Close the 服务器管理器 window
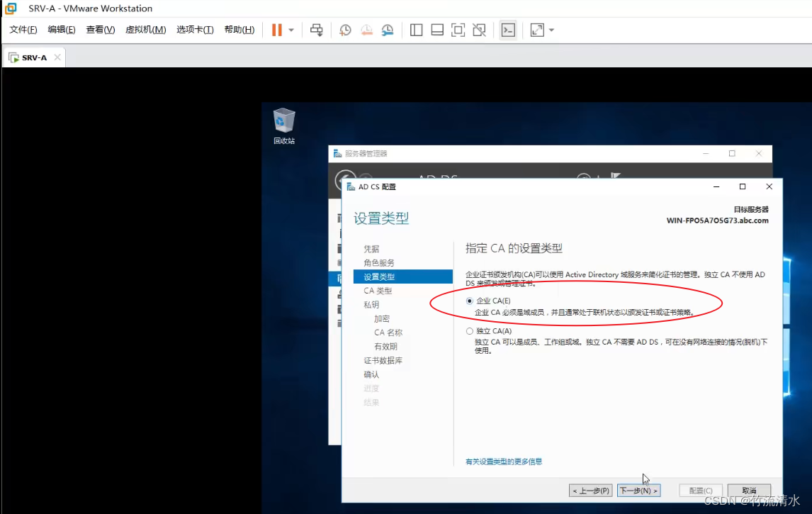The width and height of the screenshot is (812, 514). (x=759, y=153)
